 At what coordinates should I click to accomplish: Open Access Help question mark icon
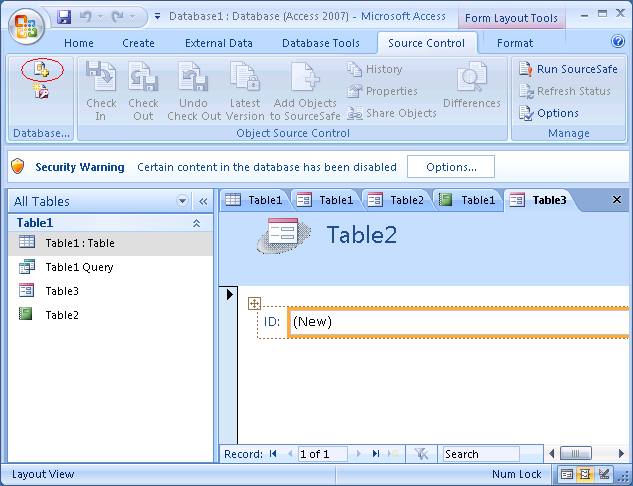[618, 42]
